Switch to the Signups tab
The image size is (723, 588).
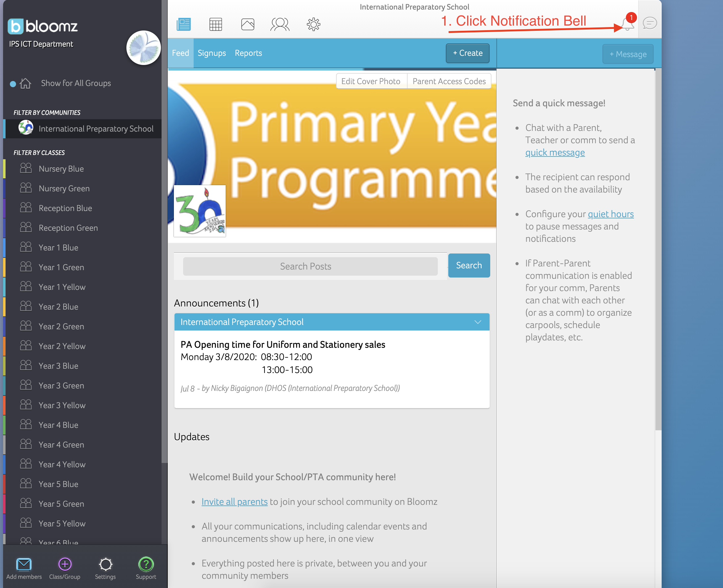pos(212,53)
